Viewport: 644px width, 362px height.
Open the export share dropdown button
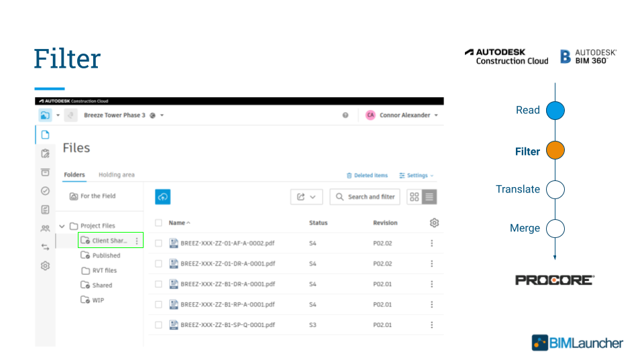point(307,196)
